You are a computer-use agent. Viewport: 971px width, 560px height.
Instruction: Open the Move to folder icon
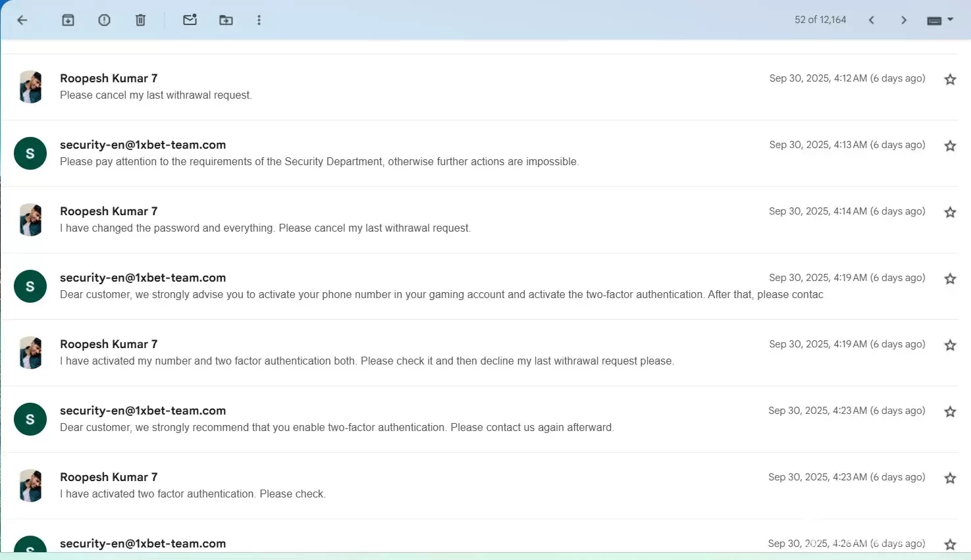click(226, 20)
